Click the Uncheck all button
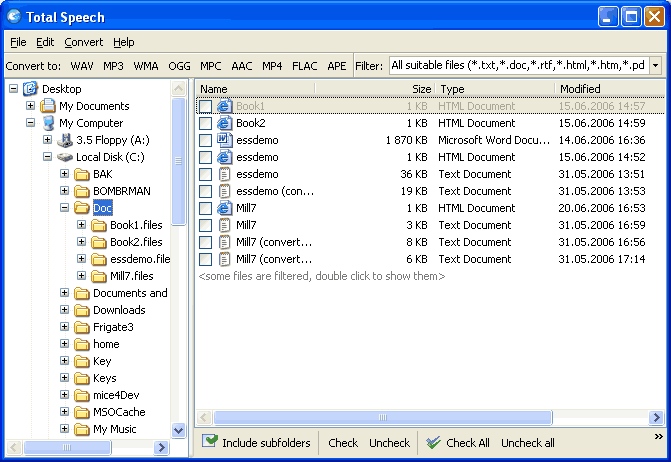 pos(528,443)
